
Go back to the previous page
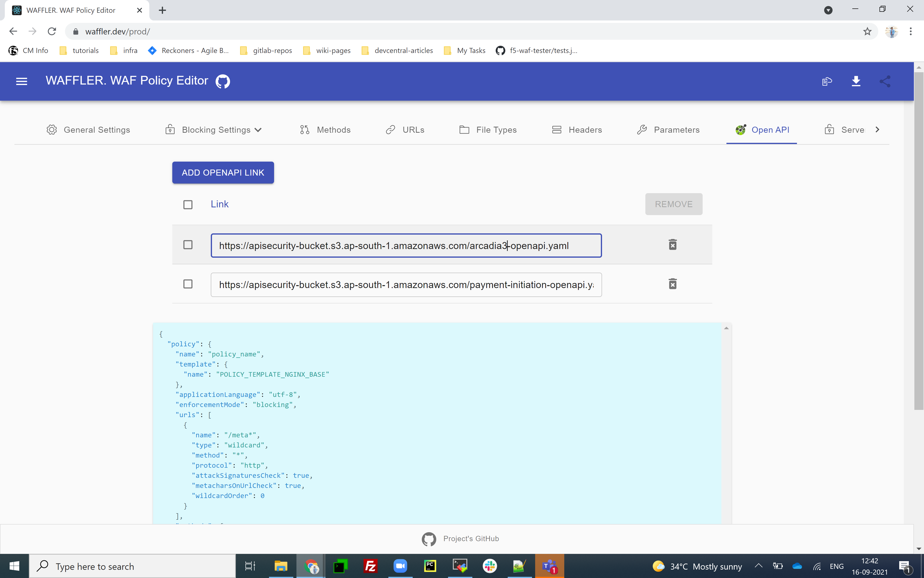pyautogui.click(x=13, y=31)
